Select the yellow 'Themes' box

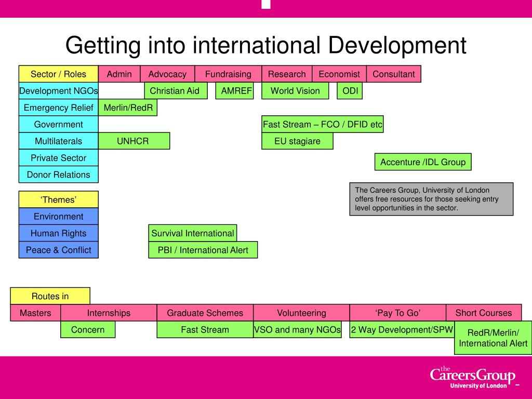(58, 199)
